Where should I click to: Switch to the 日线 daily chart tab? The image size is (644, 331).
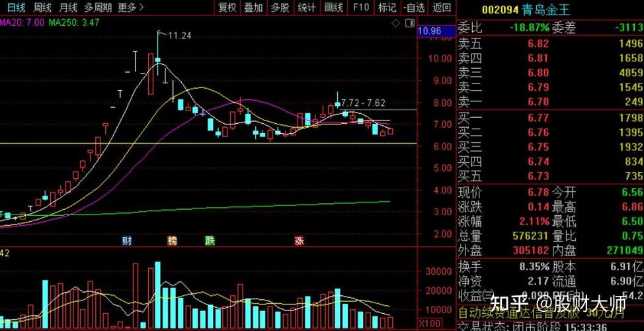click(x=17, y=7)
